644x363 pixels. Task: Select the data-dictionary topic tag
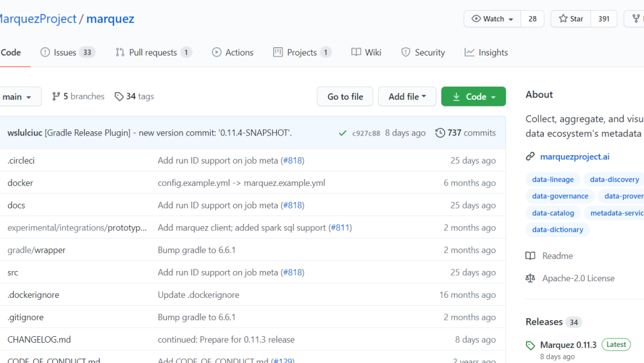(558, 229)
